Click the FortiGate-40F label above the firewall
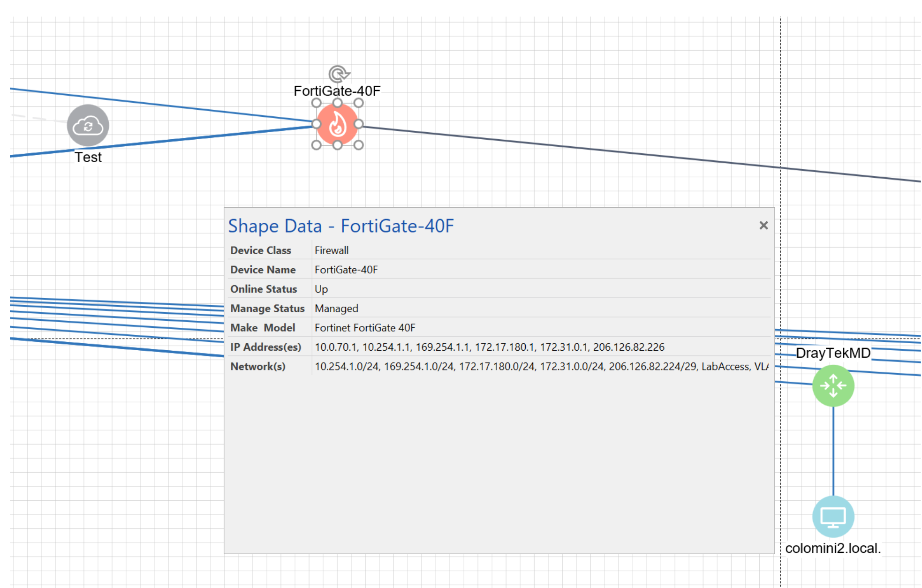This screenshot has width=922, height=588. coord(337,91)
